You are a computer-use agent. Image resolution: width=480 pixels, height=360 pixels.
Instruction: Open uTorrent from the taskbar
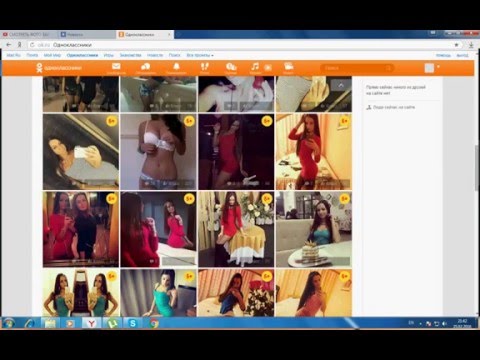(112, 323)
